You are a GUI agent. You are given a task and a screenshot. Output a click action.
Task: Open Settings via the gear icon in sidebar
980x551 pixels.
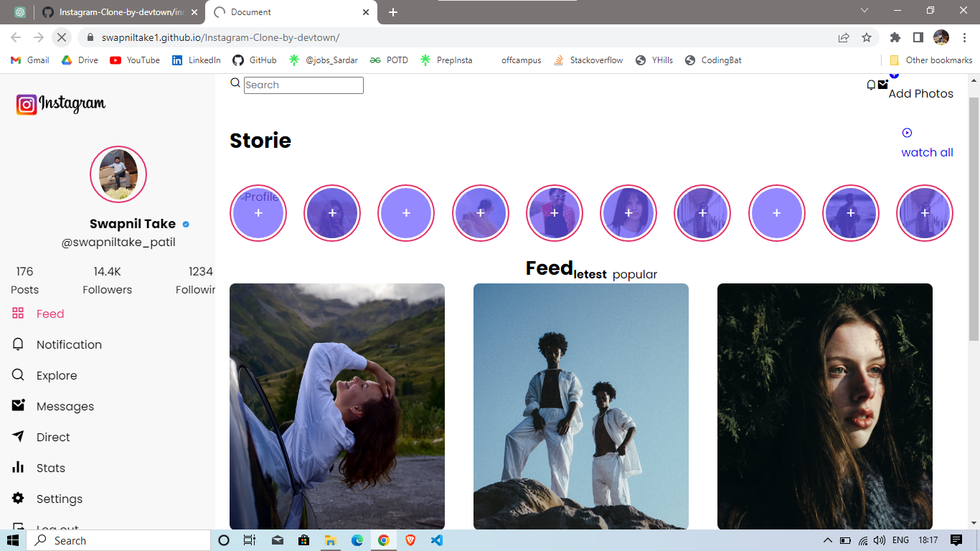[17, 498]
